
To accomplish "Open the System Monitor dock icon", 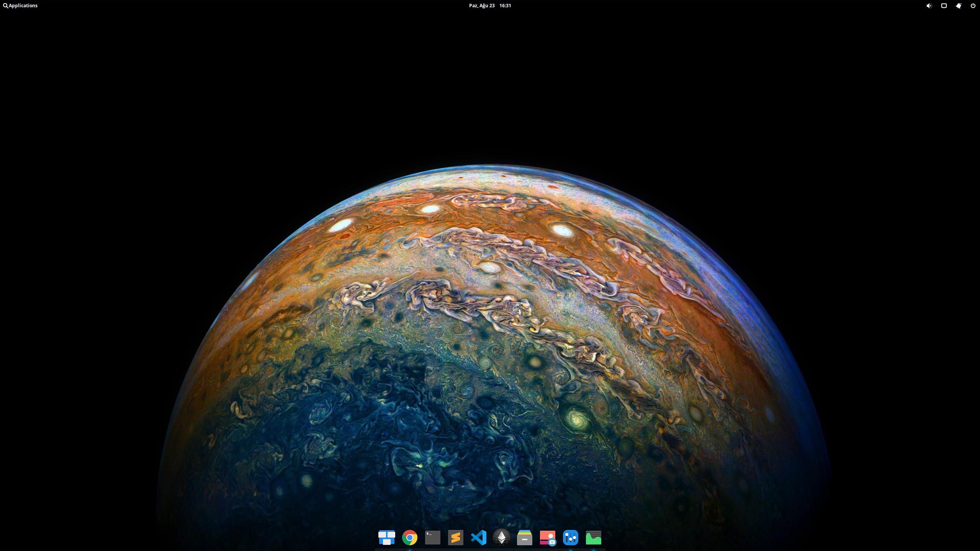I will click(x=593, y=537).
